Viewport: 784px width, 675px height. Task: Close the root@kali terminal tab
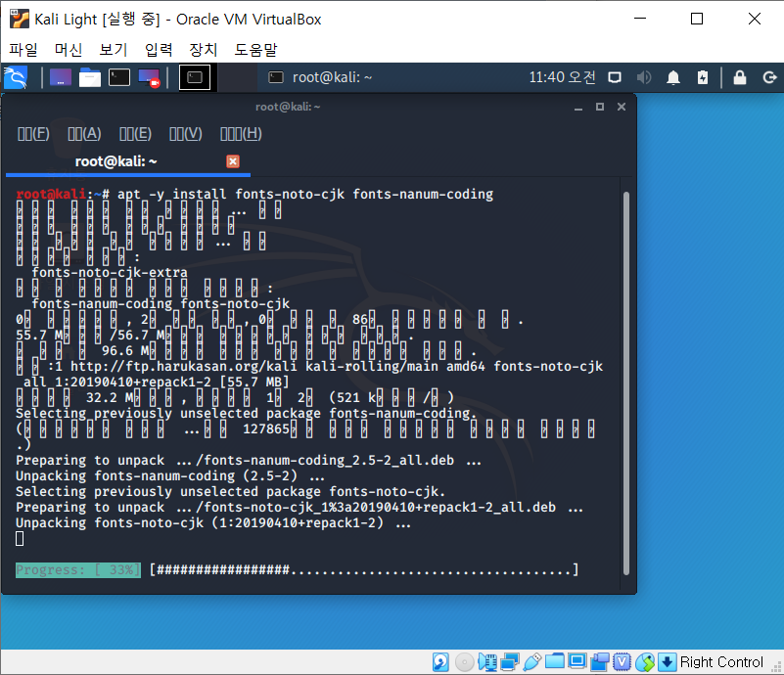click(x=233, y=161)
